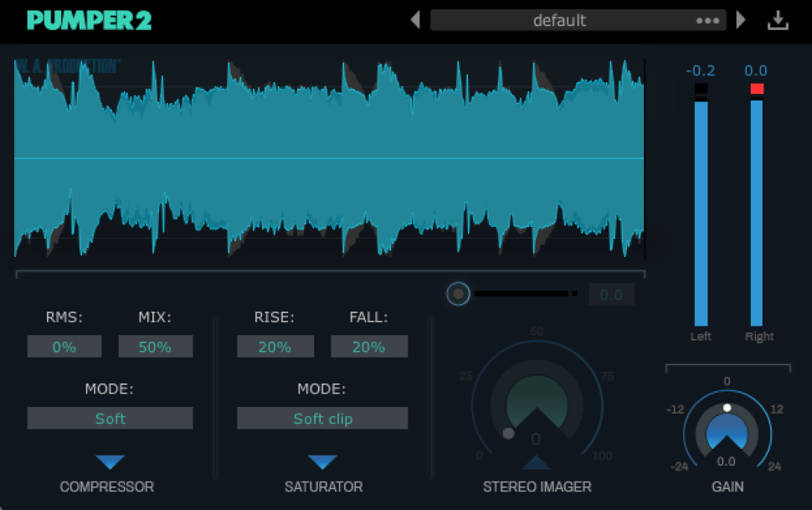The height and width of the screenshot is (510, 812).
Task: Go to the previous preset with the left arrow
Action: (415, 20)
